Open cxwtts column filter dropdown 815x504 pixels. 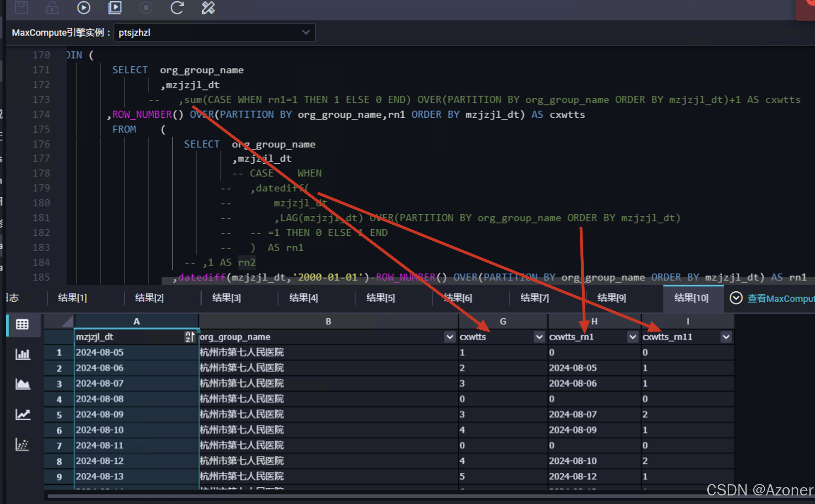coord(539,337)
